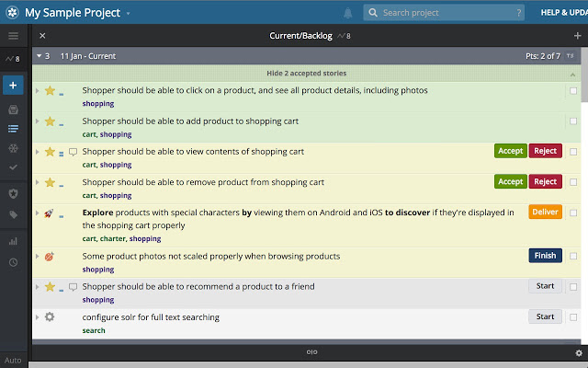Select checkbox for 'add product to shopping cart' story
588x368 pixels.
click(x=573, y=121)
